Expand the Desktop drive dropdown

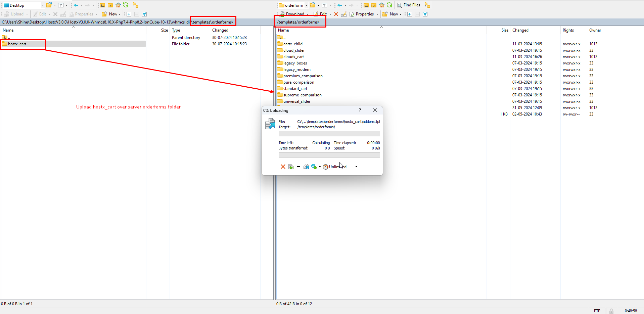43,5
